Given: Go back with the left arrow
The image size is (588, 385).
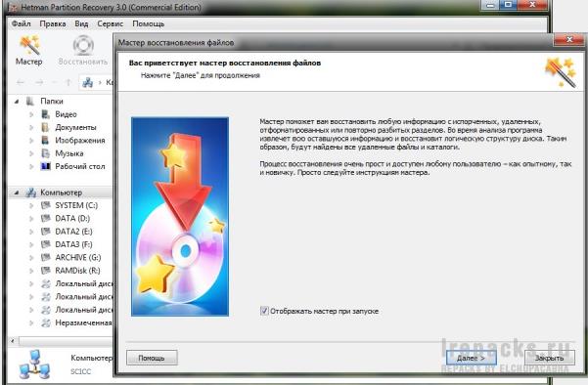Looking at the screenshot, I should click(21, 82).
